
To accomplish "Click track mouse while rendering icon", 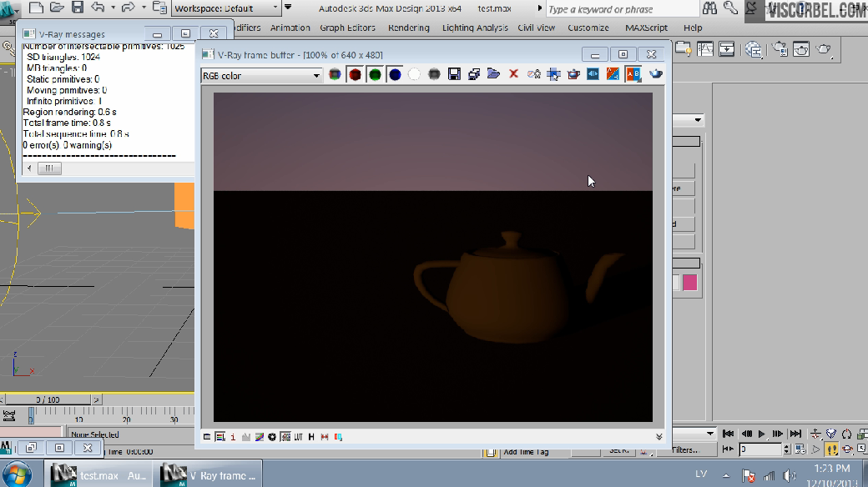I will point(533,74).
